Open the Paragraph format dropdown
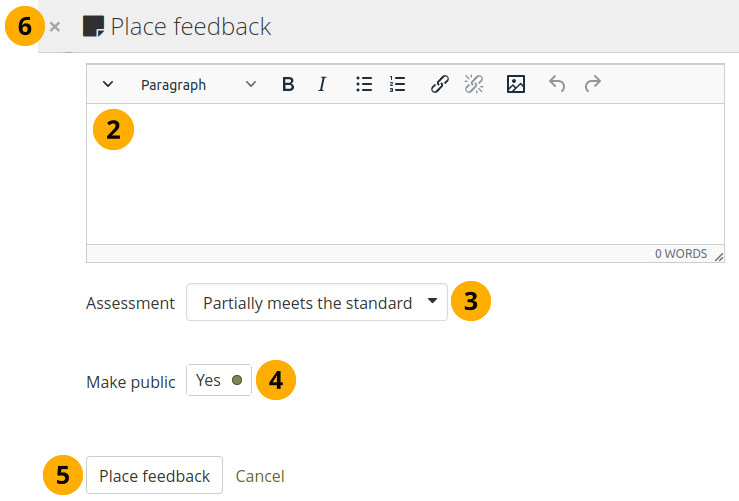739x501 pixels. tap(198, 85)
